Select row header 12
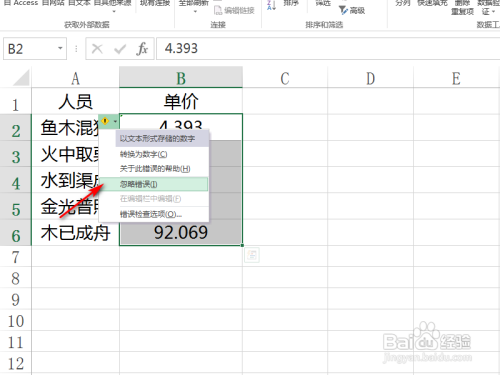The width and height of the screenshot is (500, 375). point(16,363)
